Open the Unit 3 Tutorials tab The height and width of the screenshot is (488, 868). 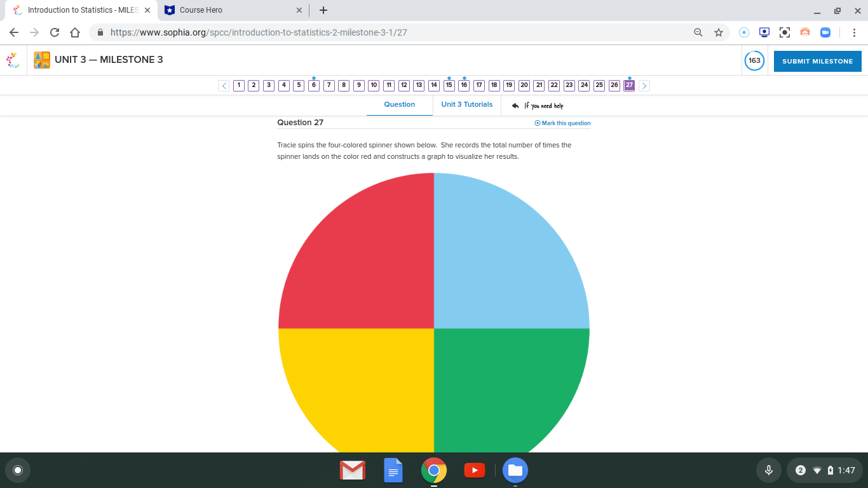coord(467,105)
